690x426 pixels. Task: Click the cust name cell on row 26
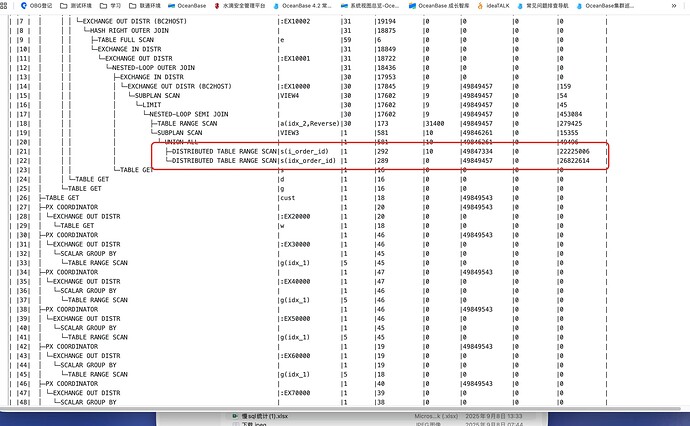point(288,198)
